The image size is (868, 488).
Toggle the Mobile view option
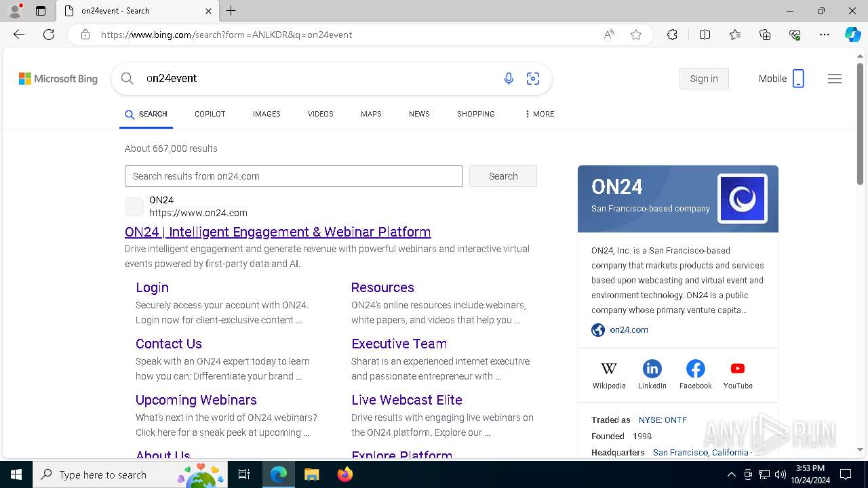(782, 79)
